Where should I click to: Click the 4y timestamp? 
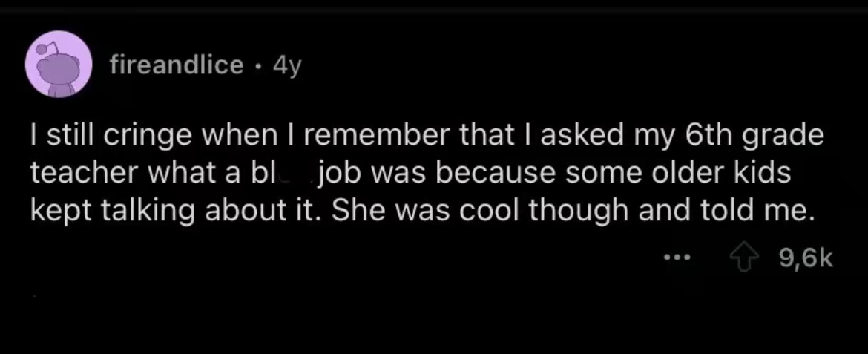coord(287,66)
